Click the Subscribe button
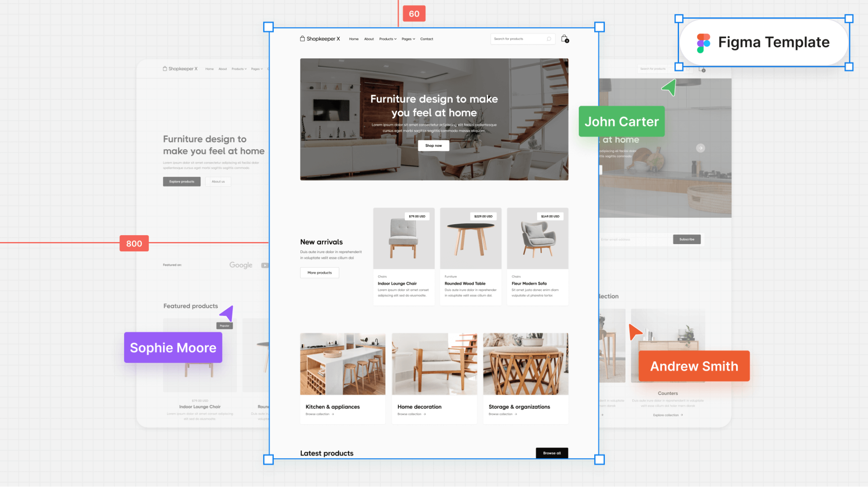This screenshot has height=487, width=868. 687,239
